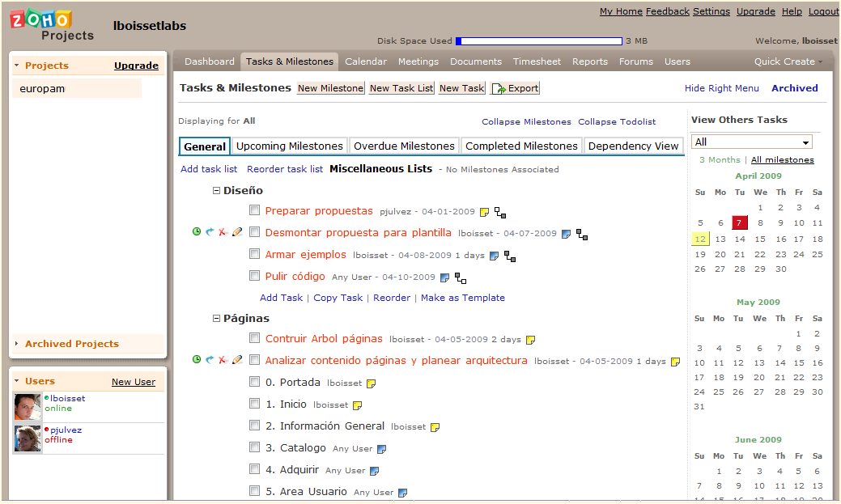
Task: Click the yellow note icon for 0. Portada
Action: coord(372,383)
